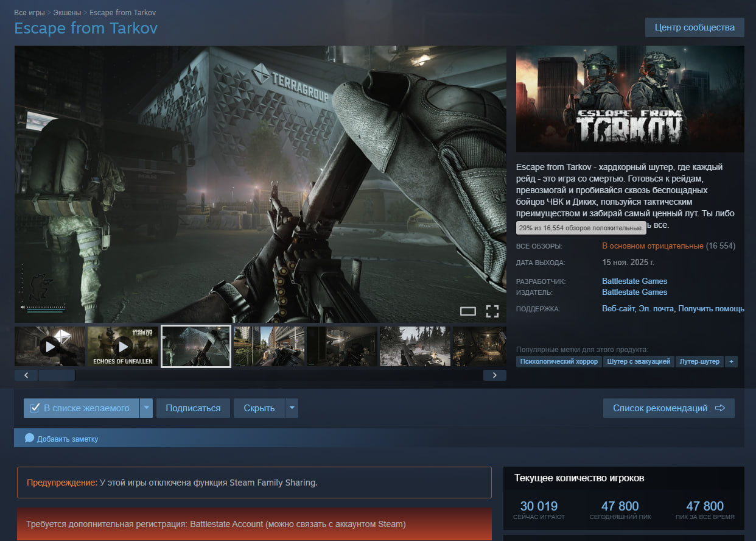Go to 'Экшены' breadcrumb link
Viewport: 756px width, 541px height.
coord(66,12)
